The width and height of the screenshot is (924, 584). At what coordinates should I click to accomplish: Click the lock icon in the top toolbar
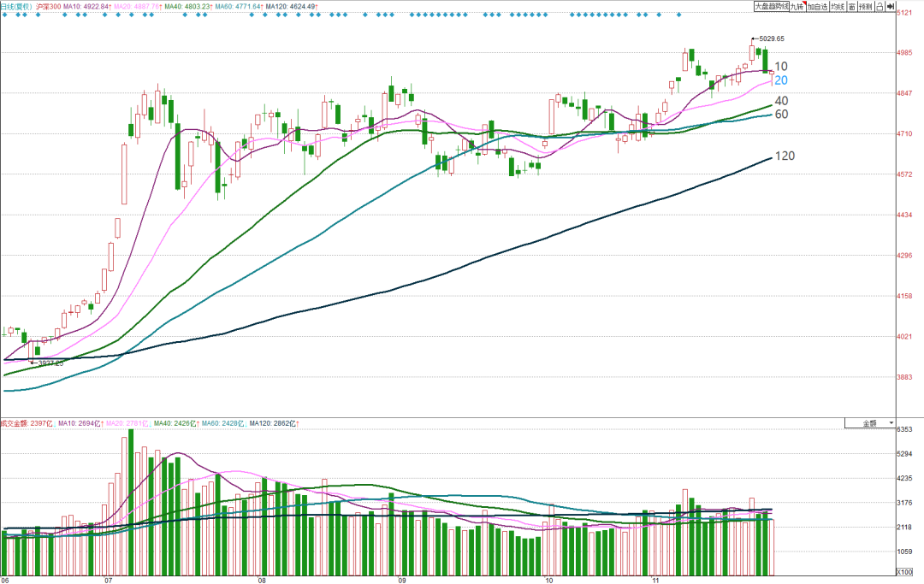coord(880,7)
